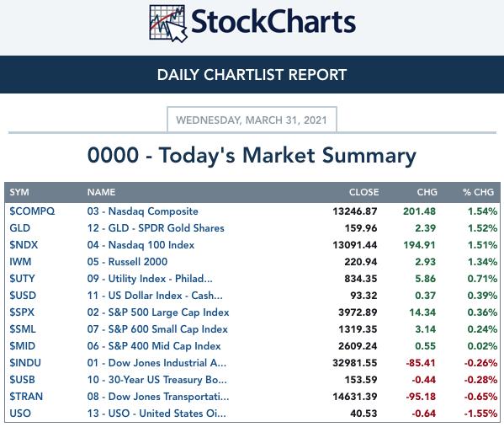Click the StockCharts logo icon
This screenshot has width=504, height=427.
pyautogui.click(x=168, y=24)
